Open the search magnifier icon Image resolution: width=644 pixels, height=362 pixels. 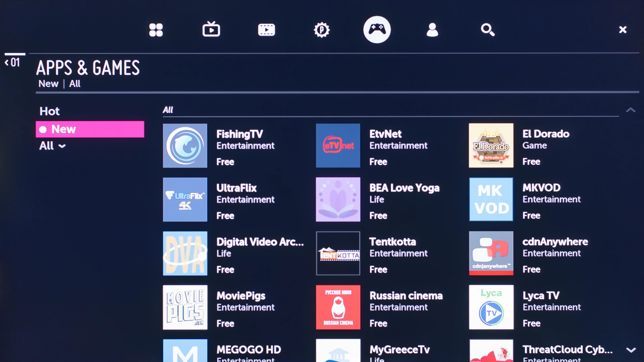[488, 30]
